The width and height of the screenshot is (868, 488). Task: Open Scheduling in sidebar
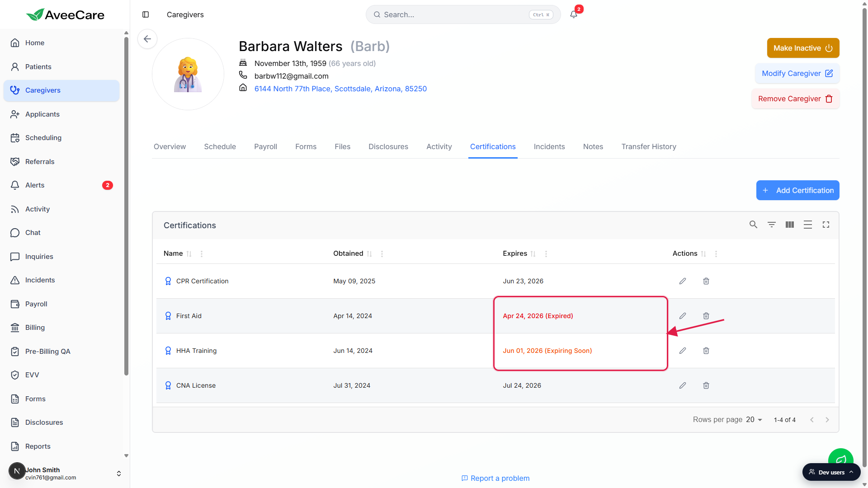61,138
